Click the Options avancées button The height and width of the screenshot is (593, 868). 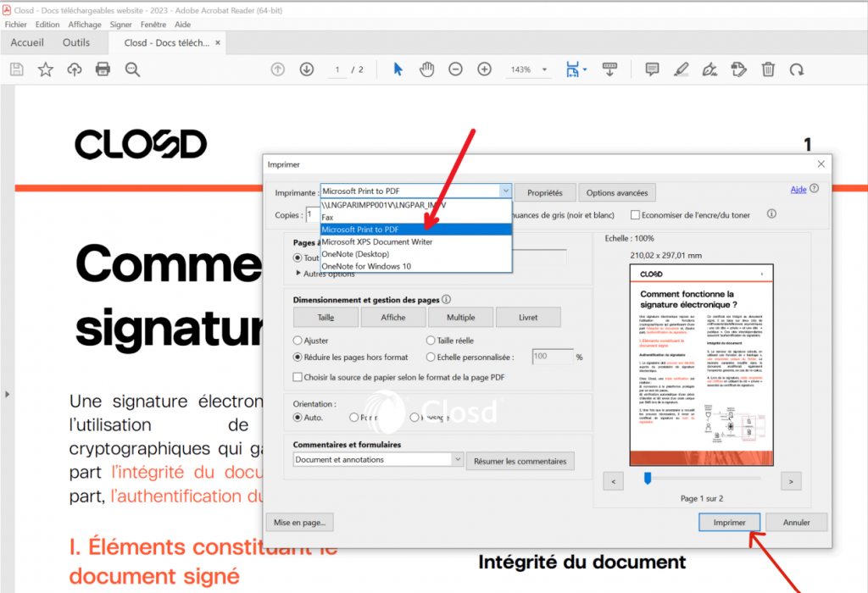click(617, 192)
